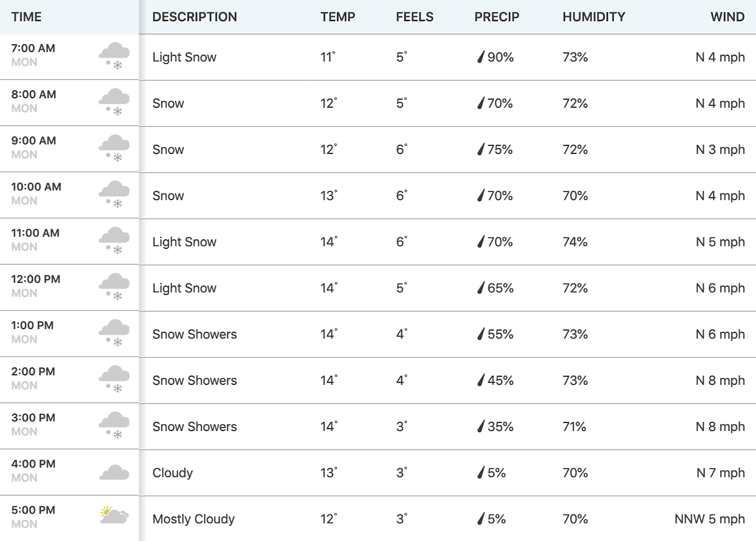Select the Mostly Cloudy description text
This screenshot has height=541, width=756.
(x=193, y=519)
